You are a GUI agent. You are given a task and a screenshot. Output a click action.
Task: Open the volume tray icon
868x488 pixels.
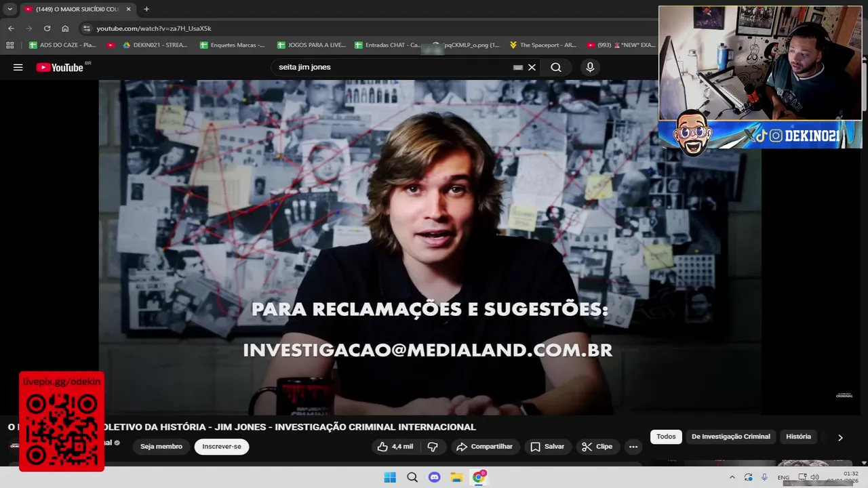814,477
